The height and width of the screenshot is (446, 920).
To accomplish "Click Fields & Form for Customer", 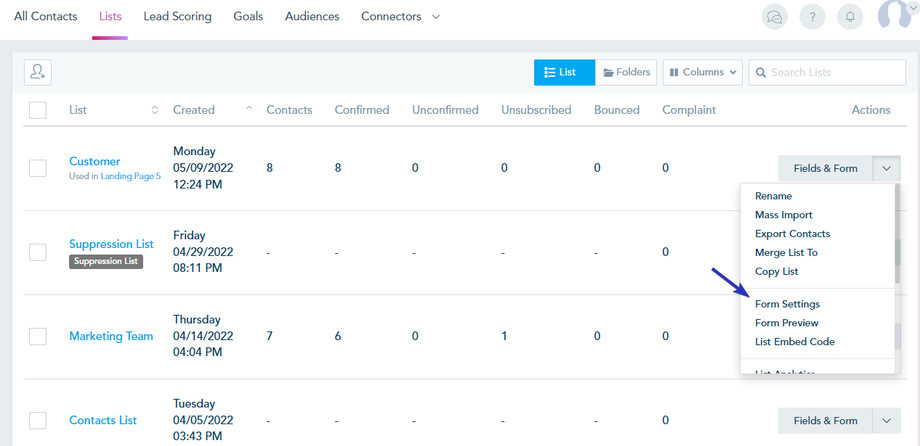I will click(x=825, y=168).
